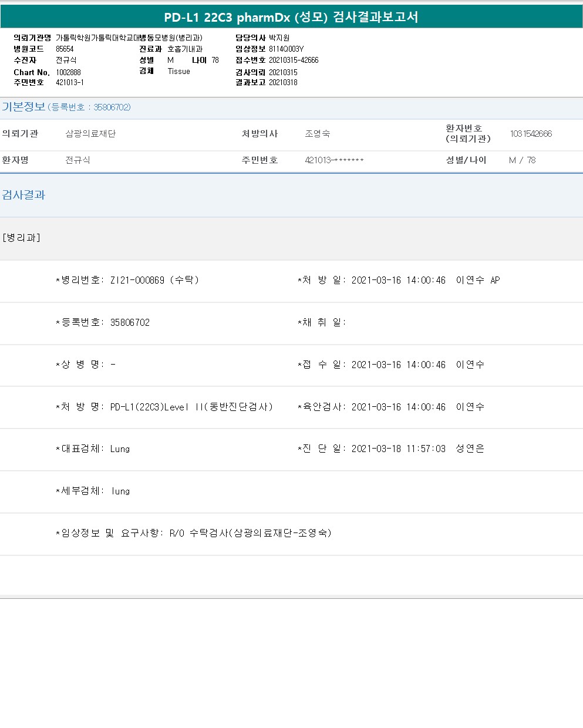Select reception number '20210315-42666'

(294, 60)
